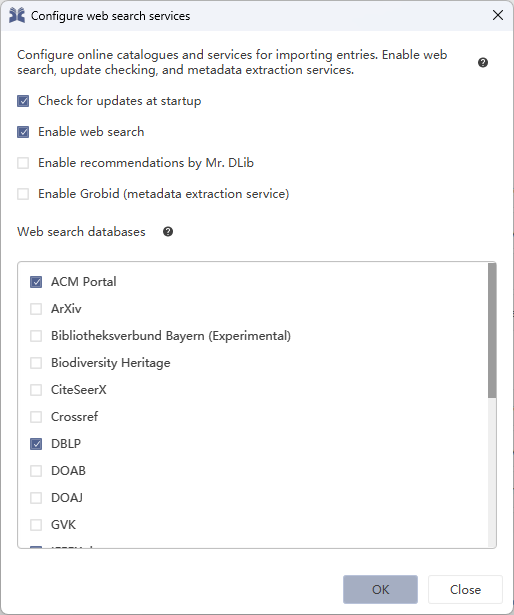514x615 pixels.
Task: Uncheck Check for updates at startup
Action: [x=23, y=101]
